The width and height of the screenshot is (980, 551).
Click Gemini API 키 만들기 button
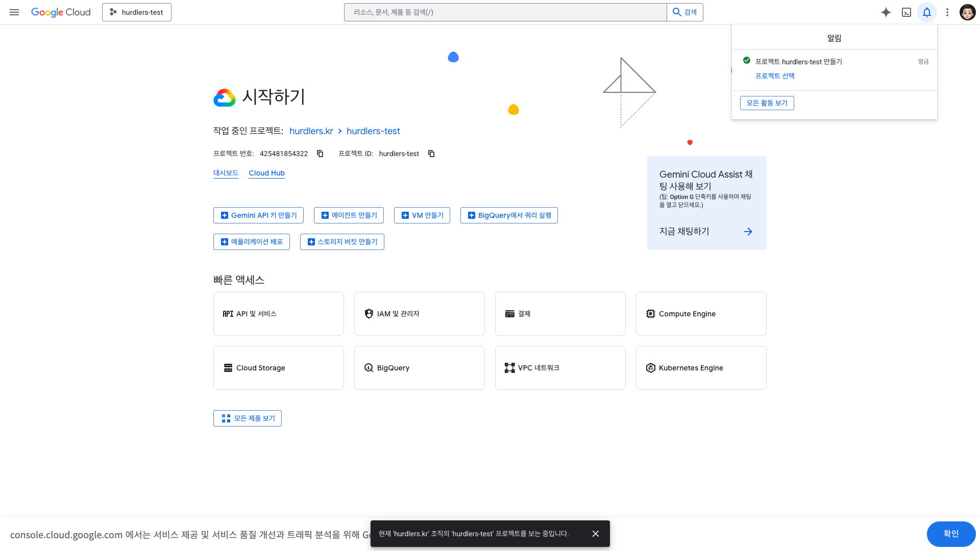tap(258, 215)
